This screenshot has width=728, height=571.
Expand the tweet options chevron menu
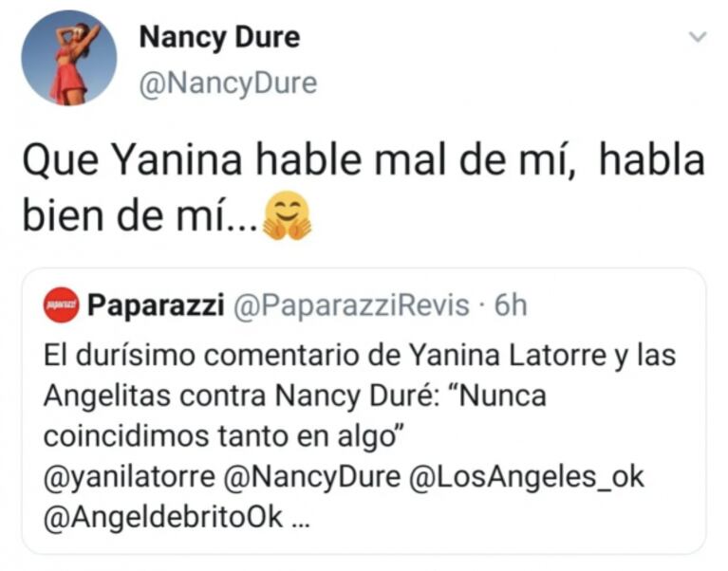click(x=697, y=38)
